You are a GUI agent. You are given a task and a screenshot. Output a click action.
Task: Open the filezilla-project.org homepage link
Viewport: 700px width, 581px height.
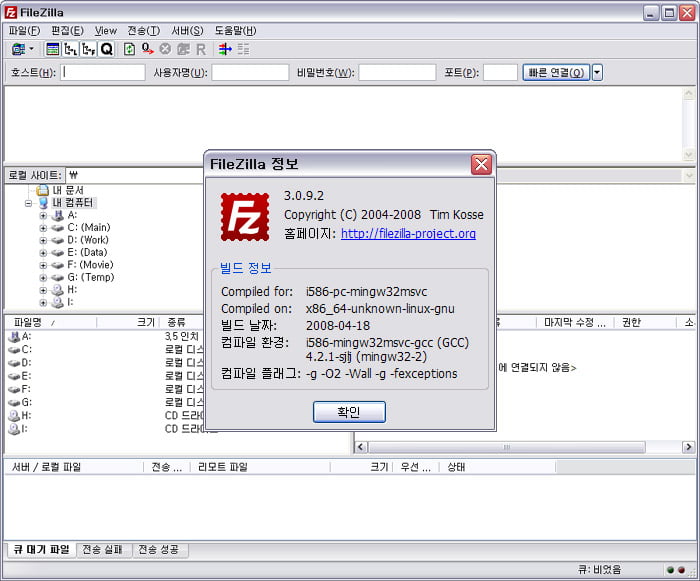(x=408, y=234)
